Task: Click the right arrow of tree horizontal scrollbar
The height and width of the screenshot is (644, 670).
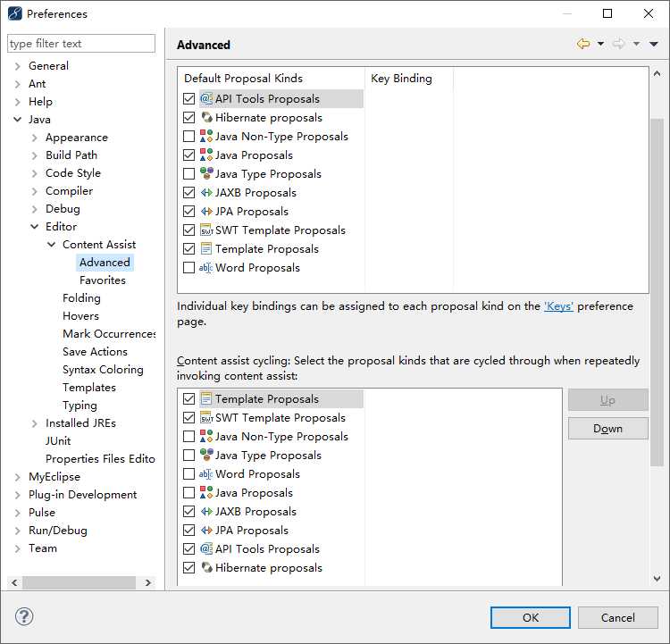Action: (x=148, y=582)
